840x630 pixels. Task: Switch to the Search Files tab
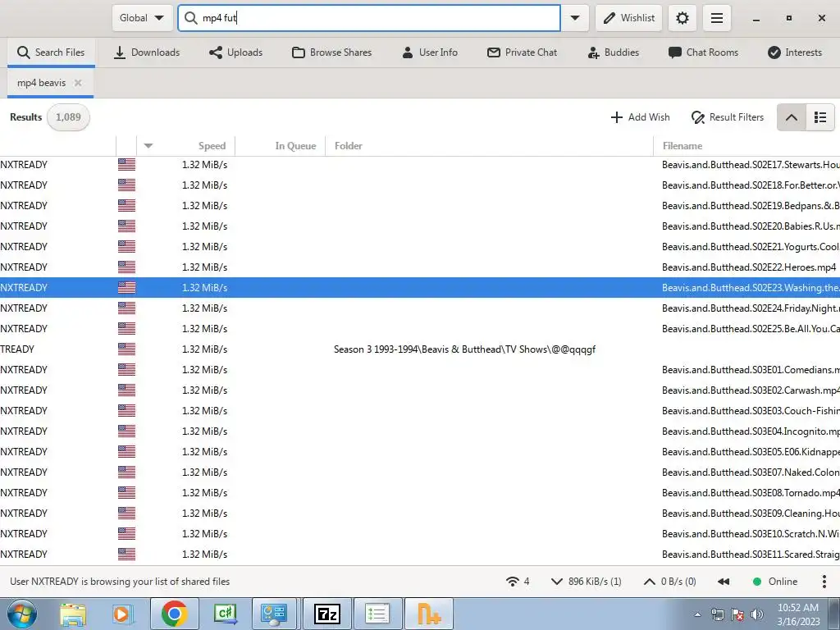tap(51, 52)
